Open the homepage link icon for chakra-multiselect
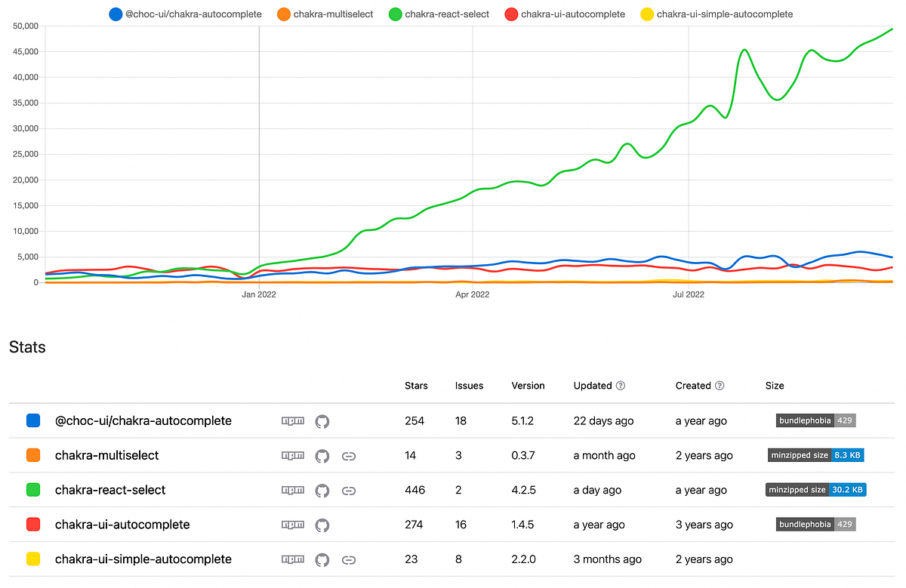The height and width of the screenshot is (588, 906). pyautogui.click(x=349, y=455)
